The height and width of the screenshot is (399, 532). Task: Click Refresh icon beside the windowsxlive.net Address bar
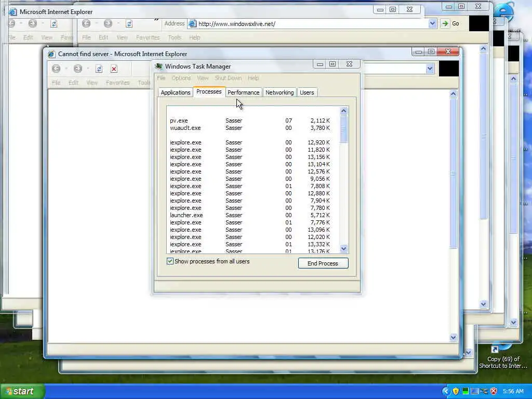129,24
